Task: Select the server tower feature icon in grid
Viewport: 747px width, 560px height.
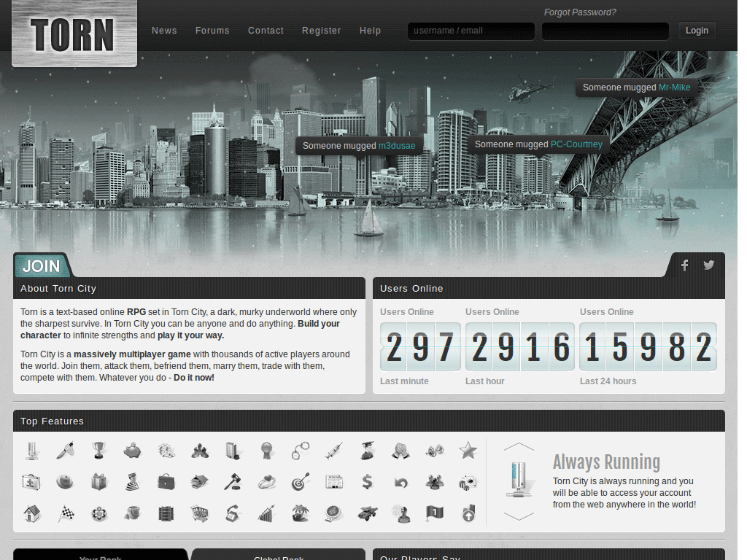Action: tap(31, 451)
